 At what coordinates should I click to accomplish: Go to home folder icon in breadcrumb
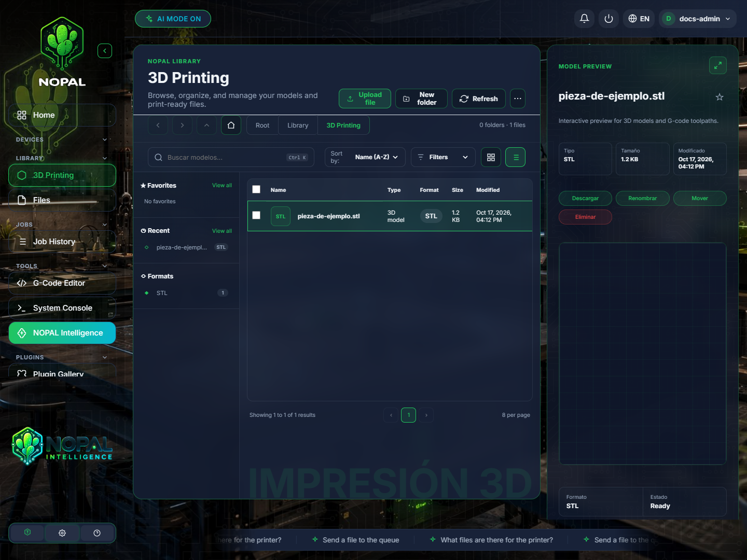pyautogui.click(x=231, y=125)
